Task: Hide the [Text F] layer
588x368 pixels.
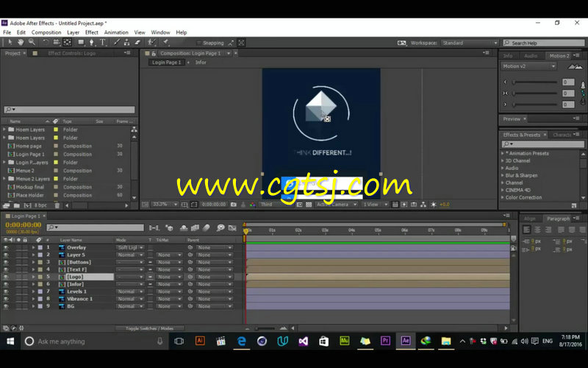Action: [x=6, y=269]
